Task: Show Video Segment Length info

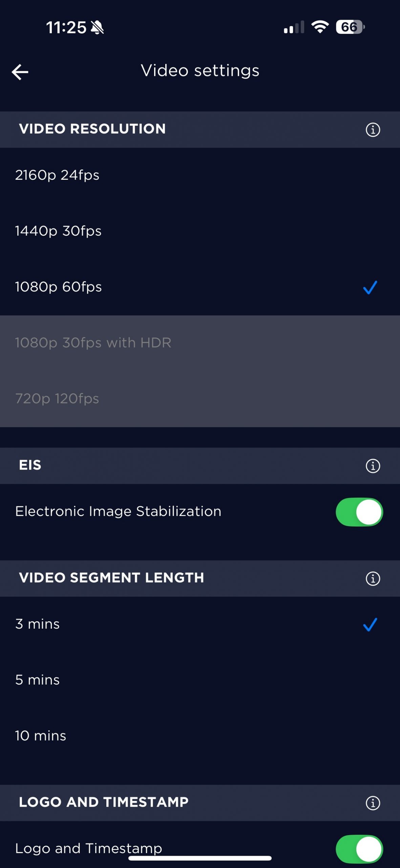Action: click(373, 578)
